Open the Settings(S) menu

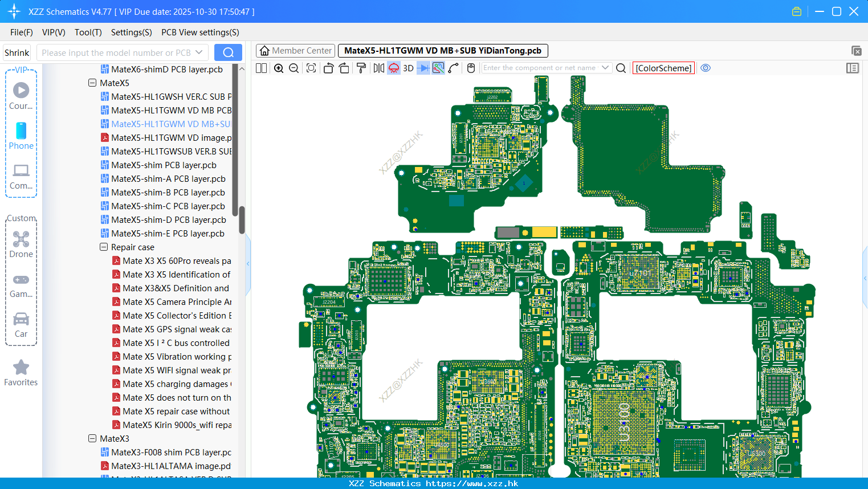click(x=132, y=32)
